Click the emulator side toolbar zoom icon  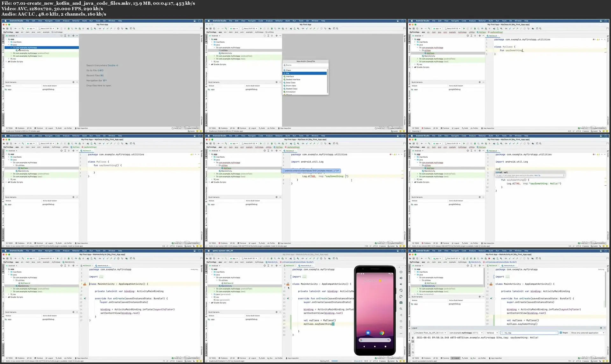click(401, 309)
